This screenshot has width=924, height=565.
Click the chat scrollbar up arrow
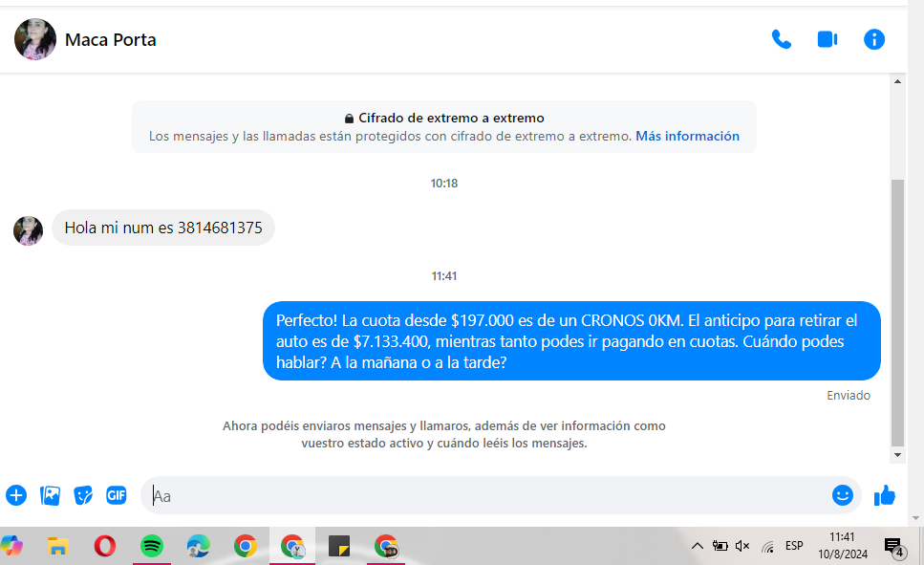(897, 82)
